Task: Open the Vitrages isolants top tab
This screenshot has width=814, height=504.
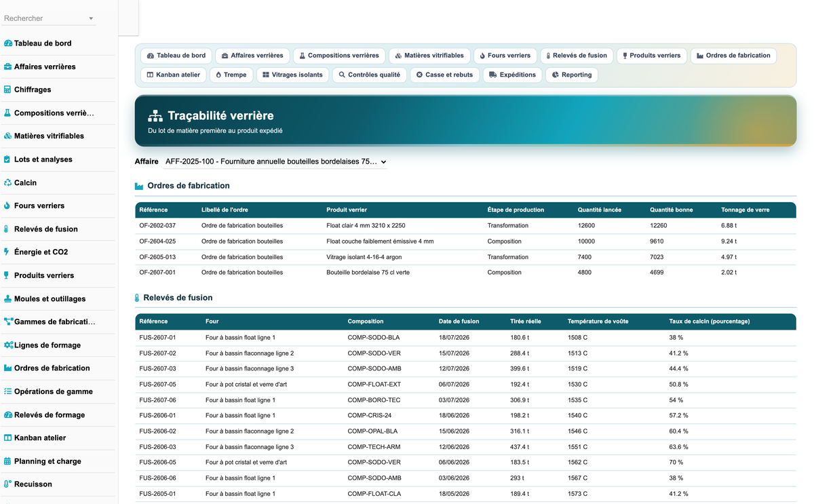Action: (x=294, y=75)
